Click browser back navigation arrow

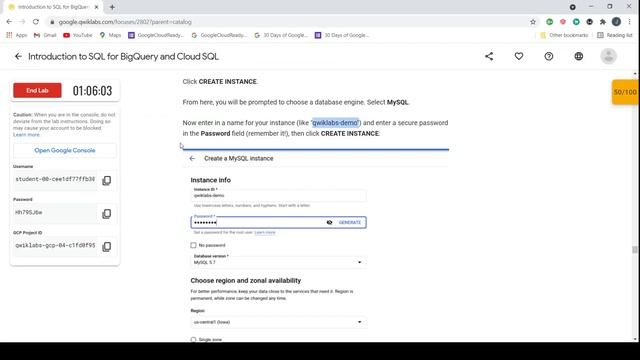point(9,22)
